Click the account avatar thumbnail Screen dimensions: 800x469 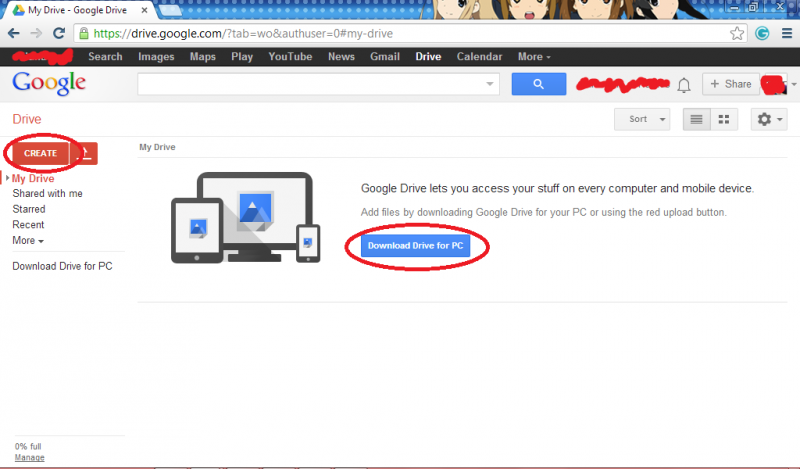pyautogui.click(x=774, y=84)
